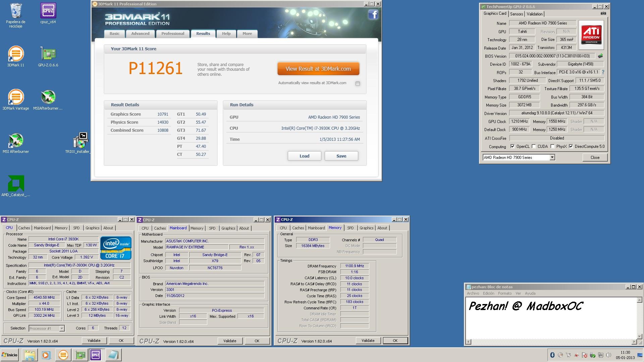644x362 pixels.
Task: Click OK in the right CPU-Z Memory window
Action: pyautogui.click(x=395, y=341)
